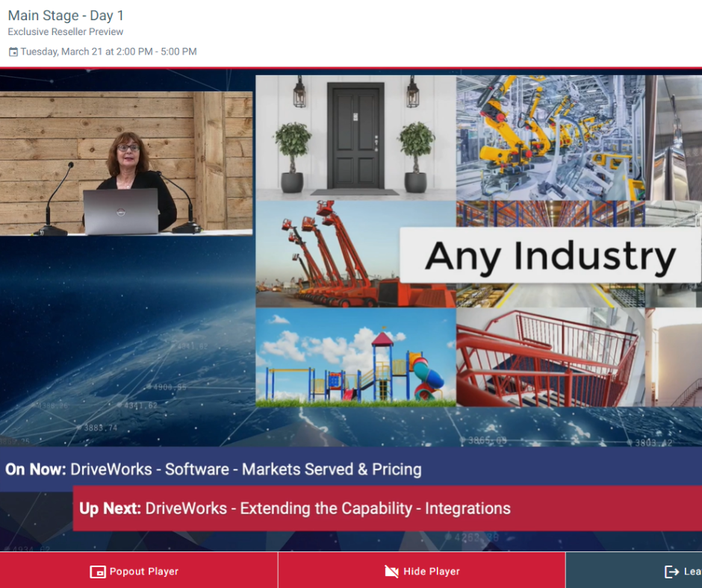Click the black front door photo
The height and width of the screenshot is (588, 702).
(356, 137)
